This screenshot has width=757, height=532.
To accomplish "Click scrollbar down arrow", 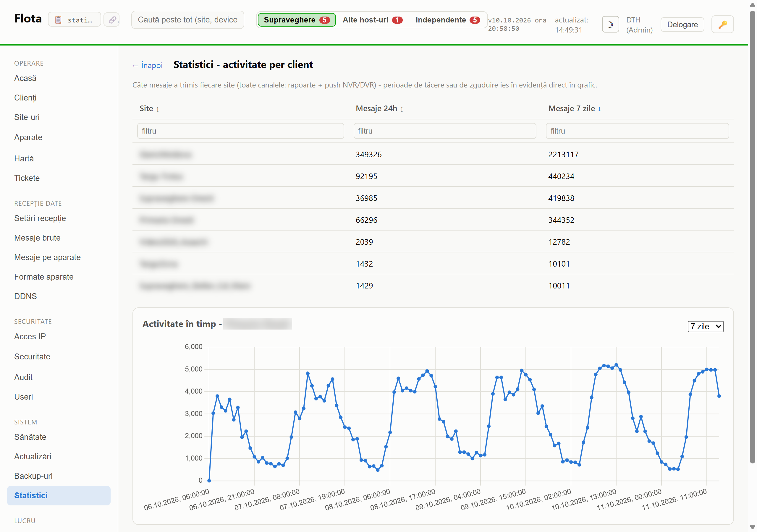I will click(752, 527).
